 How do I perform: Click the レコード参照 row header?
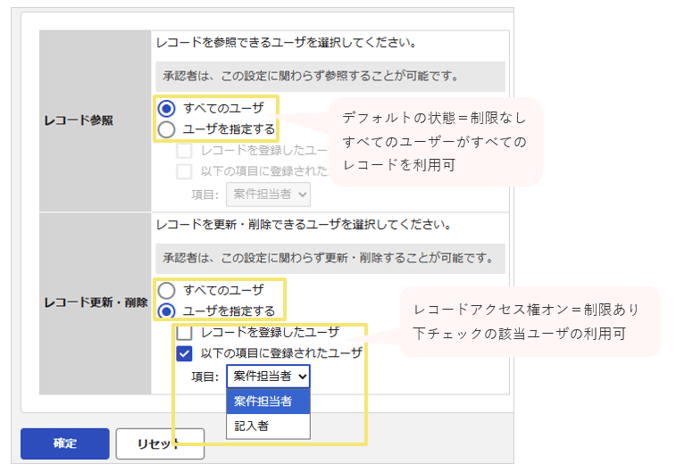pyautogui.click(x=95, y=121)
